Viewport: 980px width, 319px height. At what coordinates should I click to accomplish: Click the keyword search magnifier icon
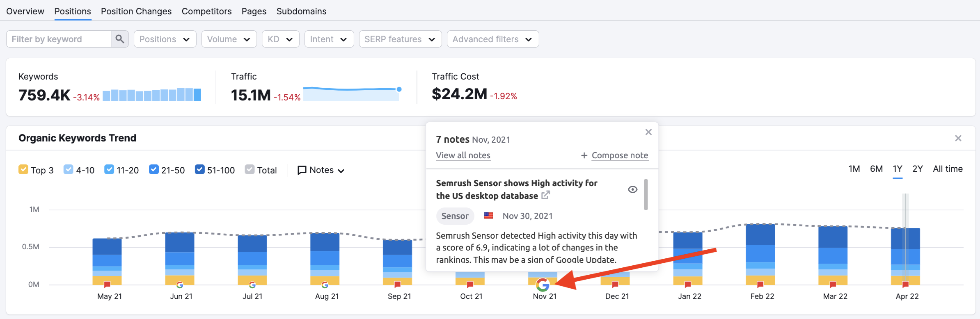coord(119,39)
